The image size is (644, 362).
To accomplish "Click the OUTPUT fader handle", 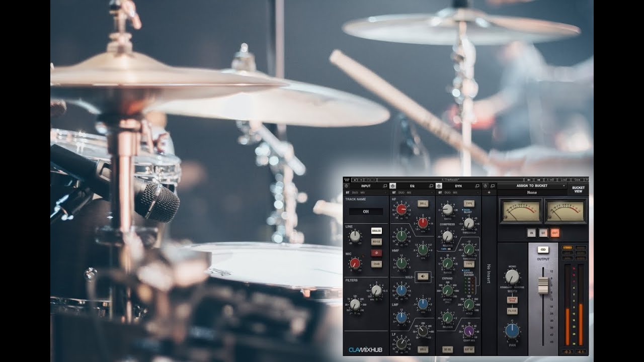I will coord(543,285).
